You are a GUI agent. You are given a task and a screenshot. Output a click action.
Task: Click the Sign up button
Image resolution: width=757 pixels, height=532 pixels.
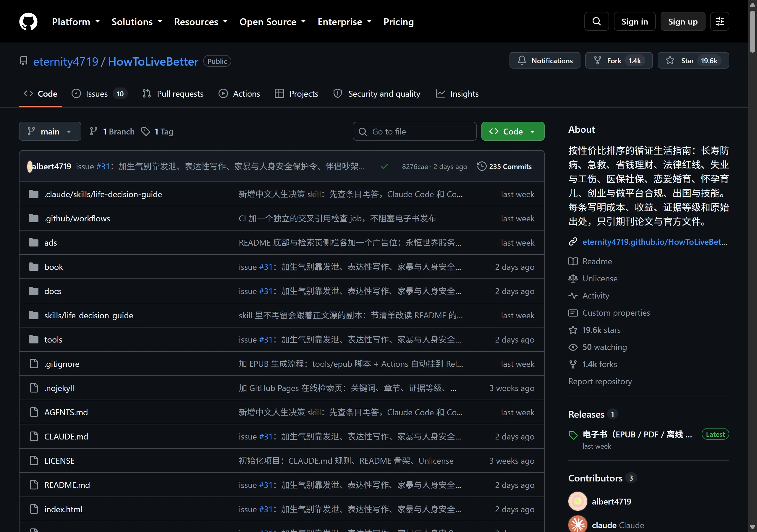tap(682, 21)
